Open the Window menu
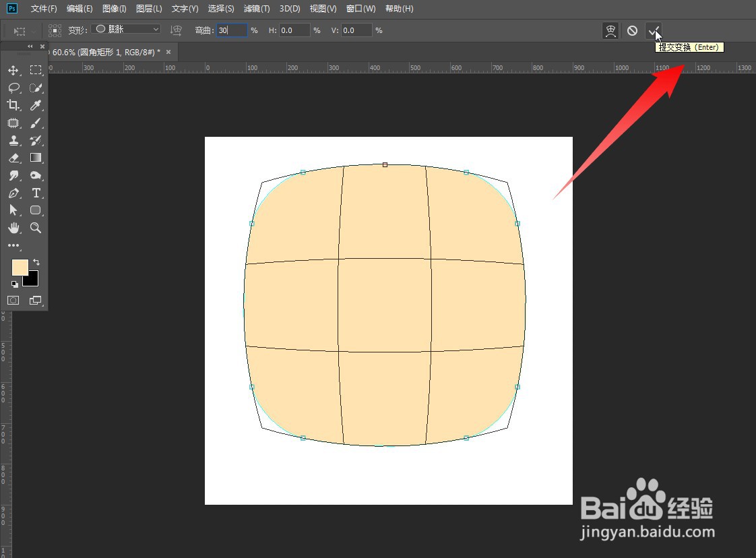The height and width of the screenshot is (558, 756). (360, 9)
